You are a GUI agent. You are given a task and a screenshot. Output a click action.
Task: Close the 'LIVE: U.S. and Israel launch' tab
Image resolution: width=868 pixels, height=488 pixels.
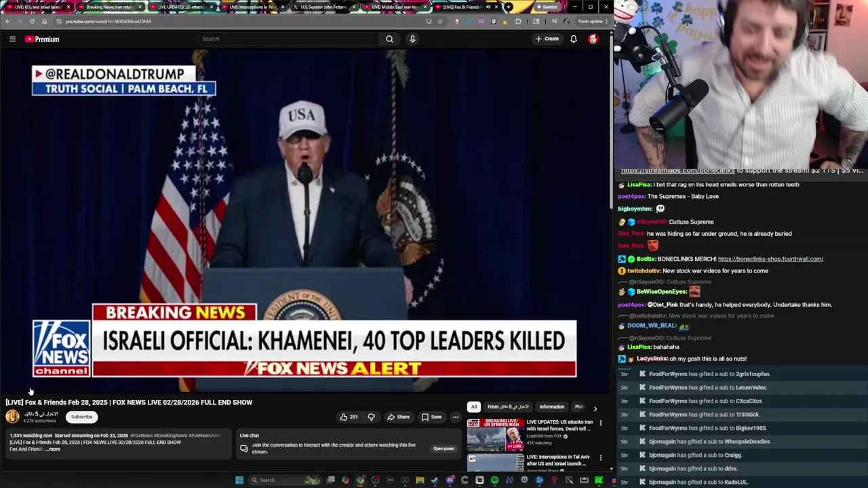click(x=68, y=7)
